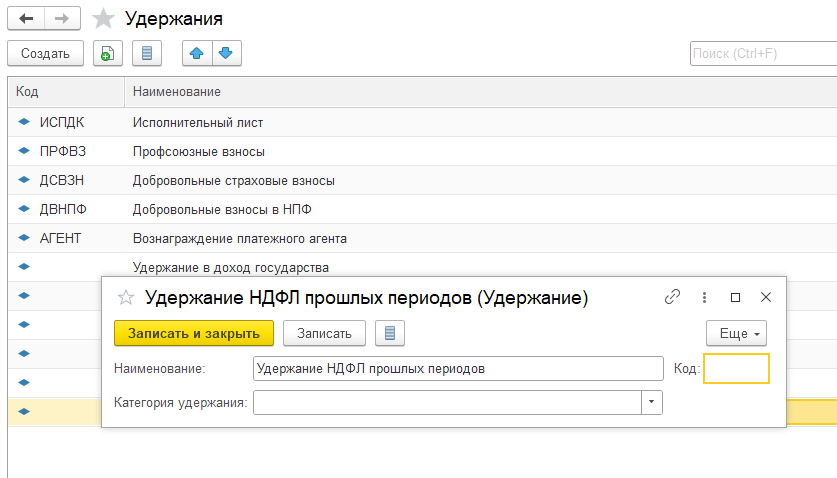Expand the Категория удержания dropdown arrow
The width and height of the screenshot is (837, 478).
coord(652,403)
